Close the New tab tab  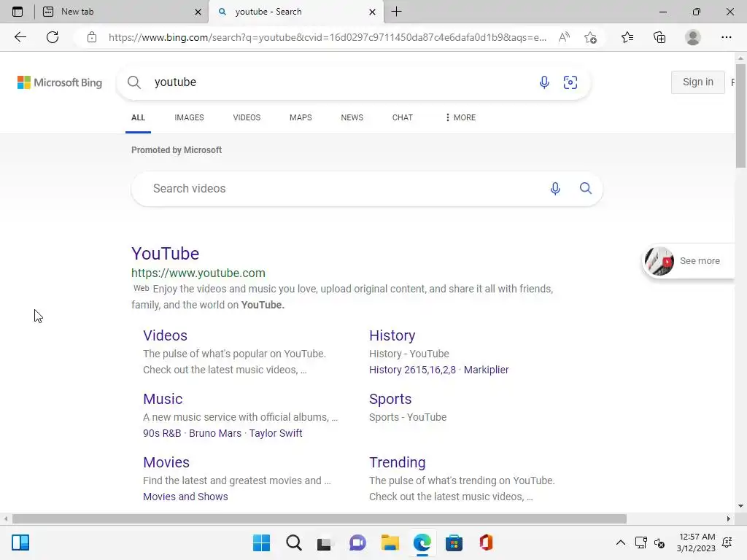click(198, 12)
